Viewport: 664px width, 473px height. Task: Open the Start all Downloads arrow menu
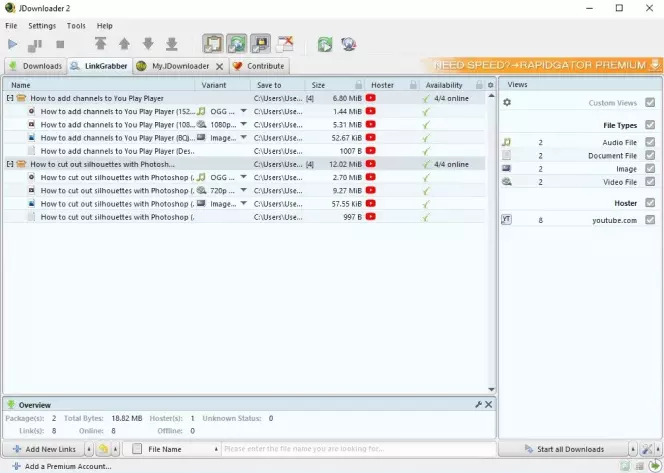633,449
